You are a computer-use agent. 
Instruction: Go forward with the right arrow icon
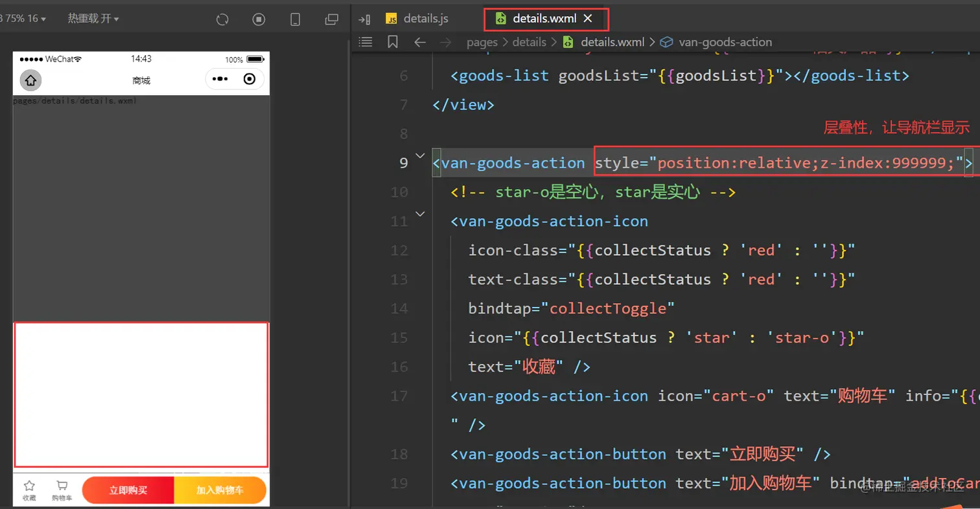pyautogui.click(x=445, y=42)
